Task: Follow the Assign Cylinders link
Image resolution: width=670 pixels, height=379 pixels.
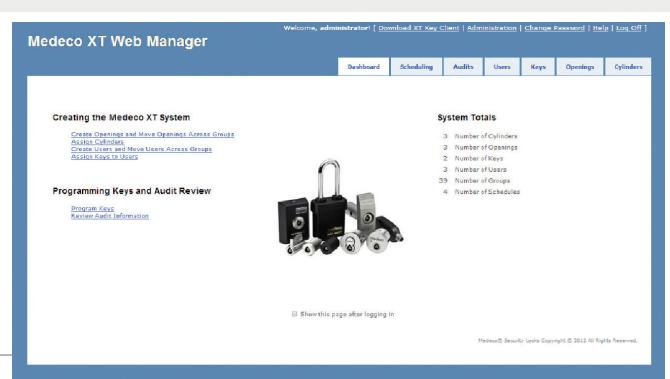Action: [x=97, y=141]
